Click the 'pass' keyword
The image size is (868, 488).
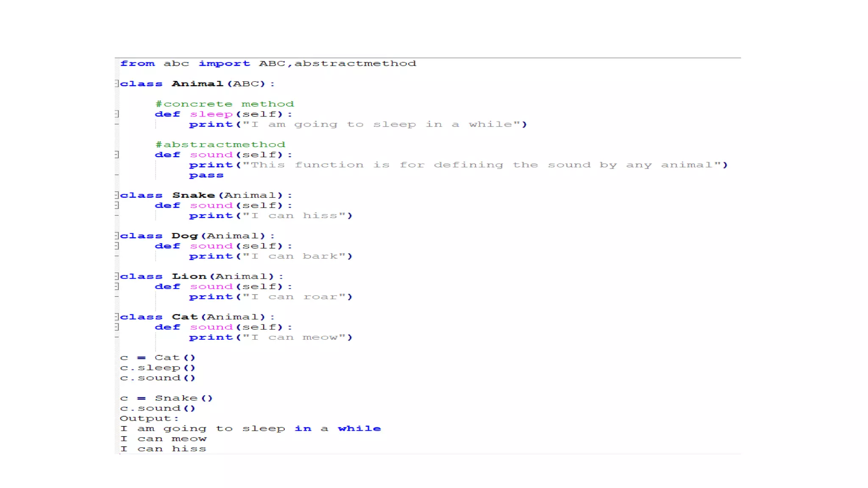pos(206,175)
